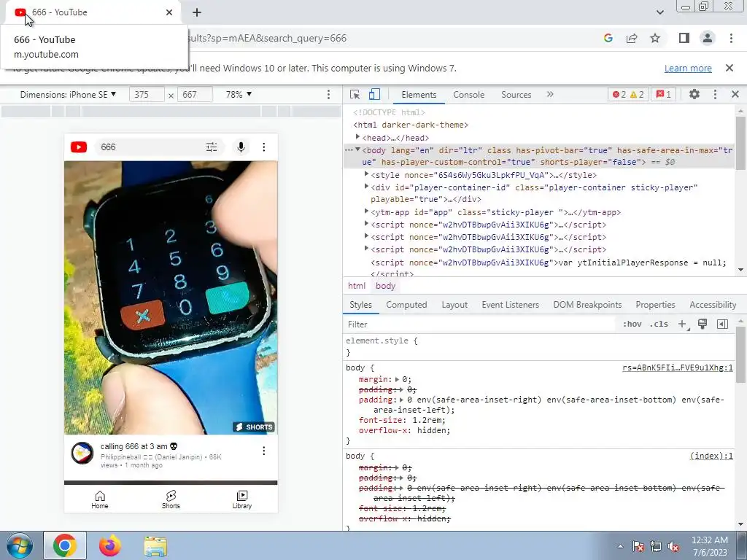Expand the ytm-app element

click(x=366, y=211)
